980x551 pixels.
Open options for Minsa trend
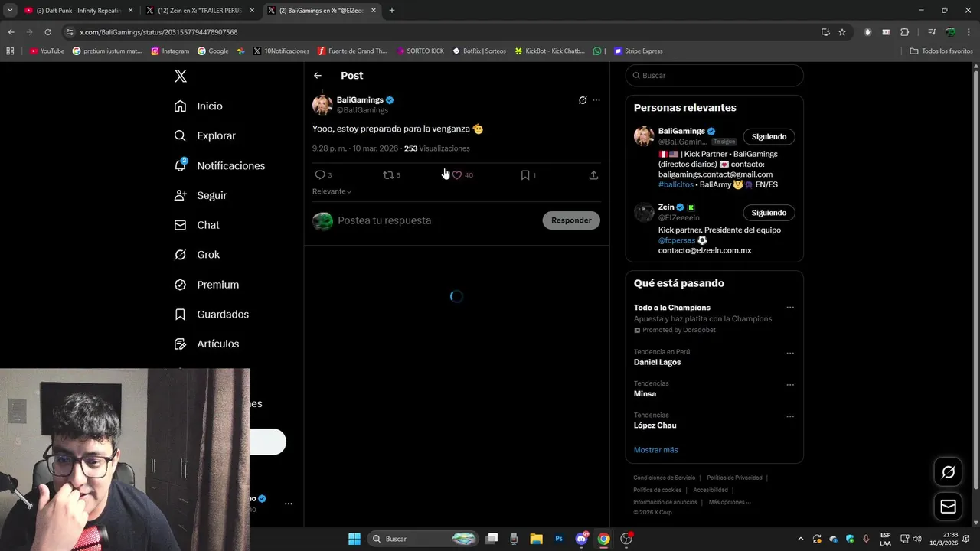tap(790, 385)
